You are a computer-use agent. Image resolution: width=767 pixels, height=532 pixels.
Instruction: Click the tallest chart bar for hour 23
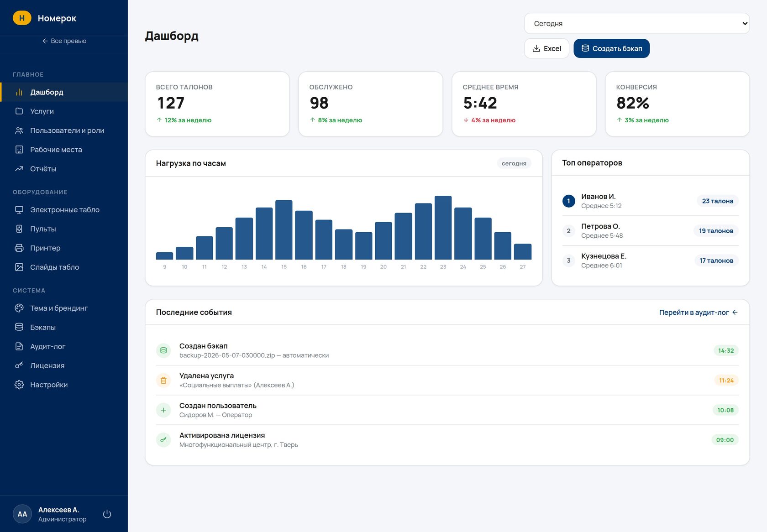coord(443,228)
